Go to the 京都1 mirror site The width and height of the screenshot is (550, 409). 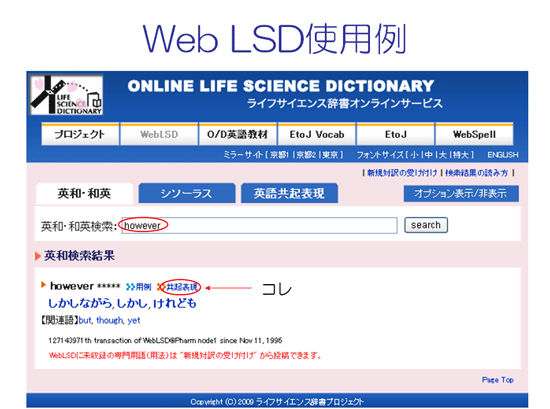tap(280, 155)
